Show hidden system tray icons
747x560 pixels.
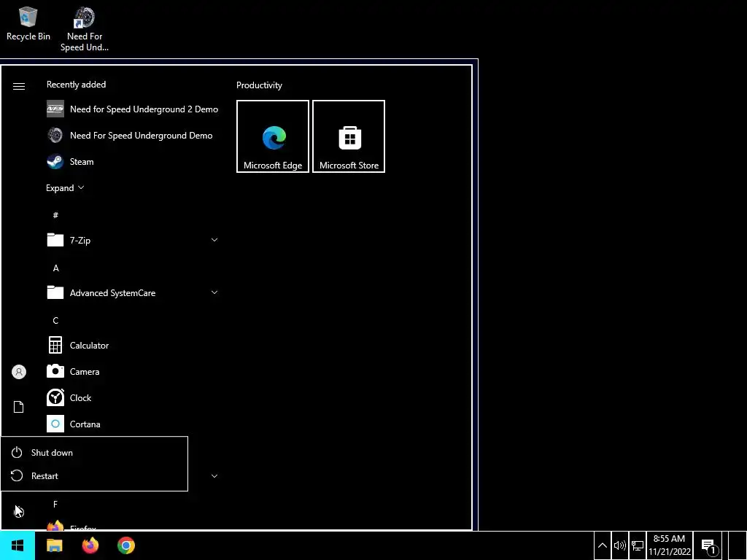click(602, 545)
